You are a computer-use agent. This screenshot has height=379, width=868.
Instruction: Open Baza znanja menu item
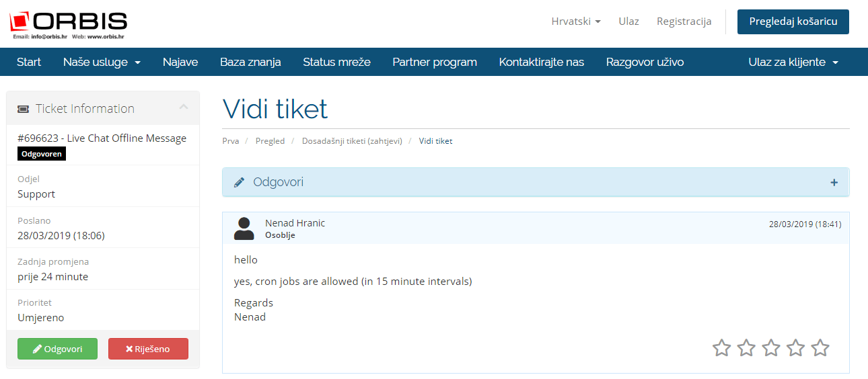pos(250,62)
